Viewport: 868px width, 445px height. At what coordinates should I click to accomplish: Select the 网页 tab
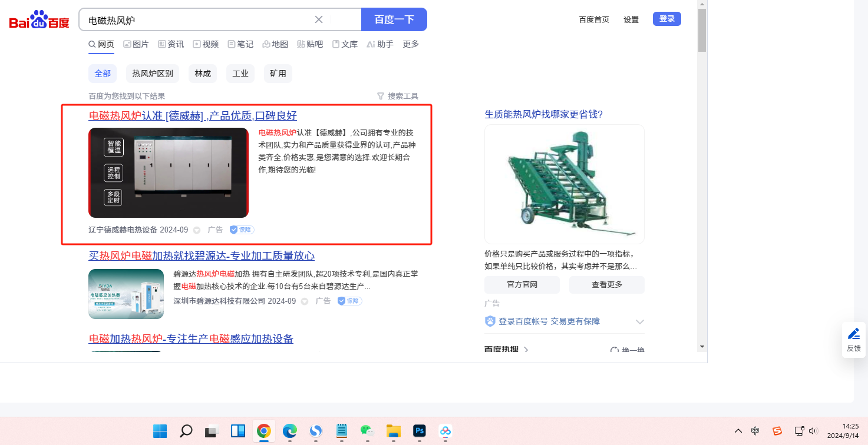coord(101,44)
